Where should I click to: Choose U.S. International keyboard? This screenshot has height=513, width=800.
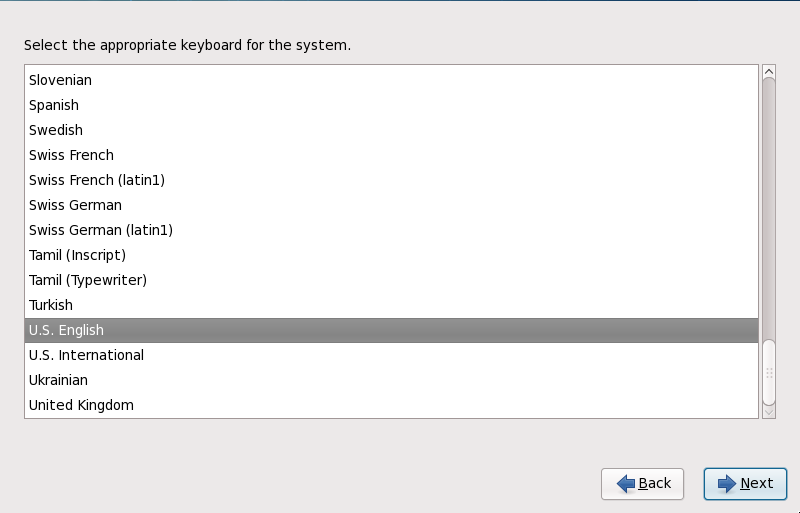[86, 355]
